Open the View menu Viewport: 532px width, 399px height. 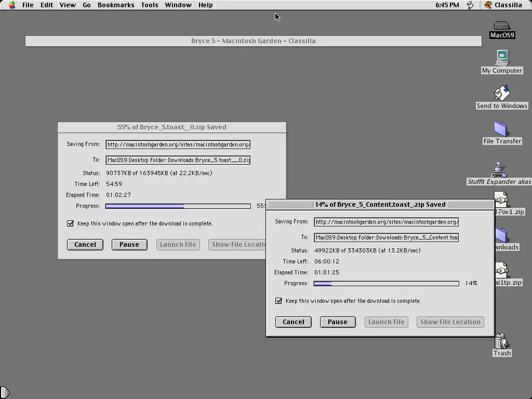pyautogui.click(x=68, y=5)
